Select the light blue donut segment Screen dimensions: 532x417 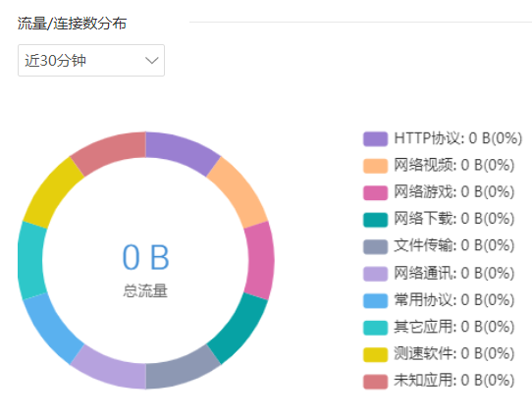pyautogui.click(x=53, y=329)
